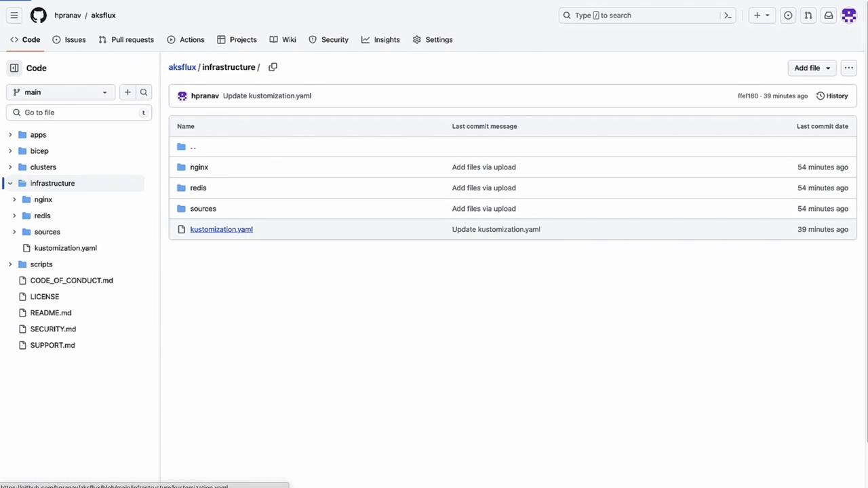Click the search files magnifier icon

click(144, 92)
